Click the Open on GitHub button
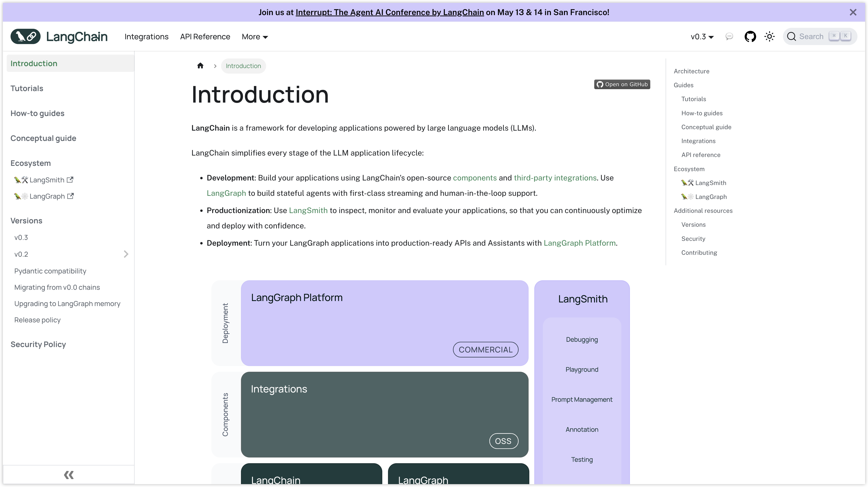This screenshot has width=868, height=487. (622, 84)
